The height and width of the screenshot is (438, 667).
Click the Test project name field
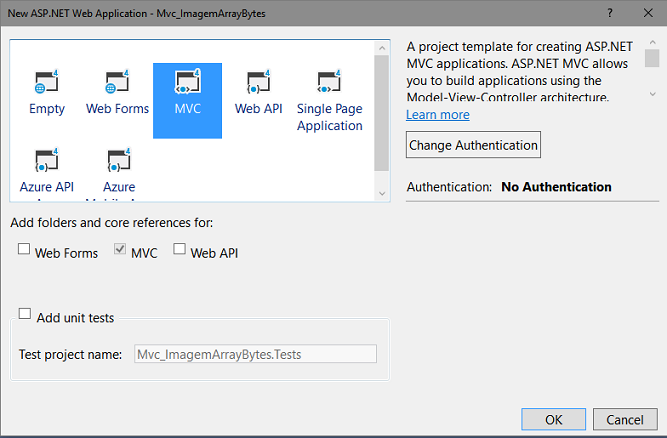coord(255,354)
